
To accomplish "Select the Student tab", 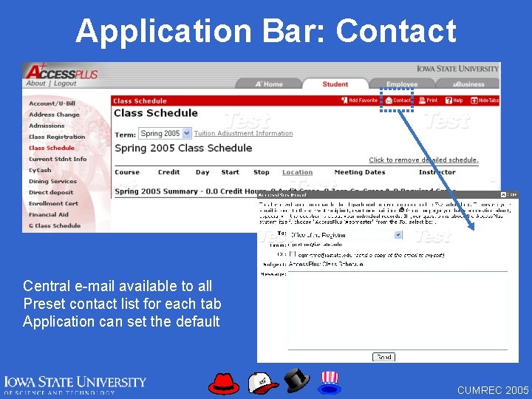I will tap(335, 83).
